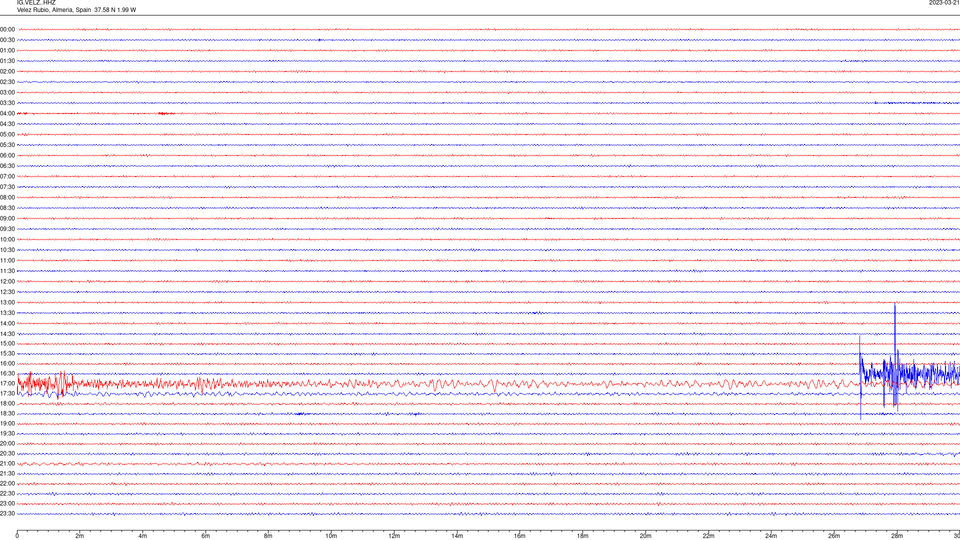Select the 20:00 time label
The width and height of the screenshot is (960, 540).
[x=7, y=444]
